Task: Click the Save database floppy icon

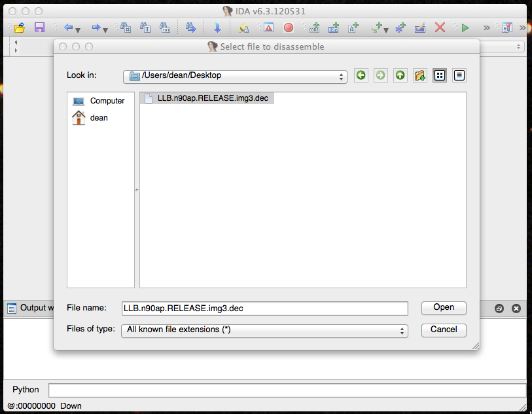Action: (x=40, y=28)
